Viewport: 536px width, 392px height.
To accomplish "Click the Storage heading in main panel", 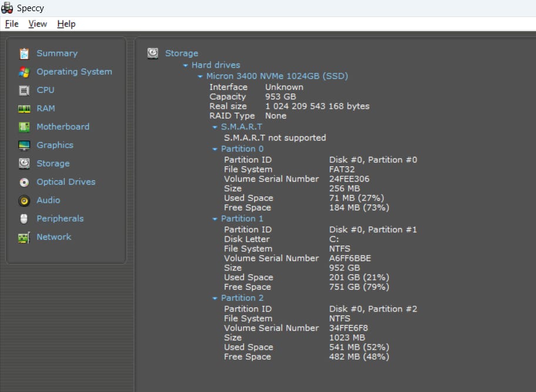I will click(x=182, y=53).
